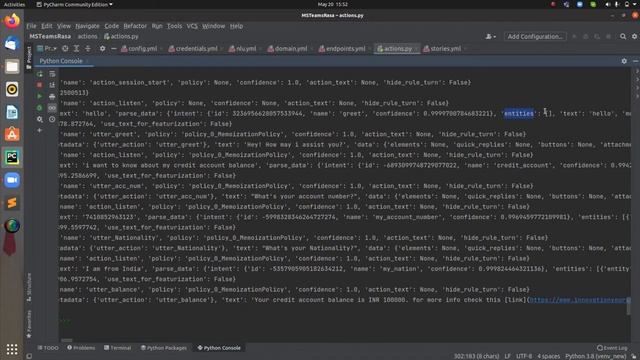The width and height of the screenshot is (640, 360).
Task: Open Project view selector dropdown
Action: coord(47,49)
